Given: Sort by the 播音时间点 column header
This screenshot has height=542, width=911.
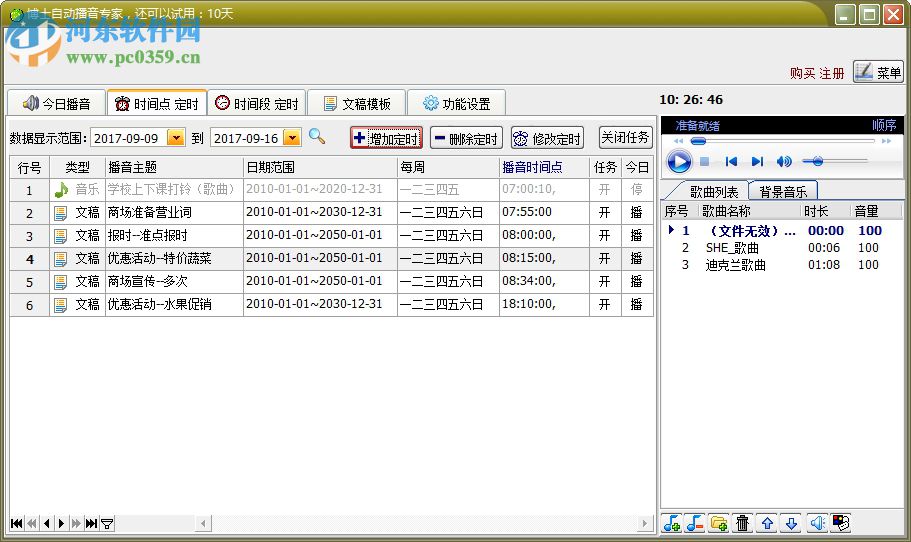Looking at the screenshot, I should 544,167.
